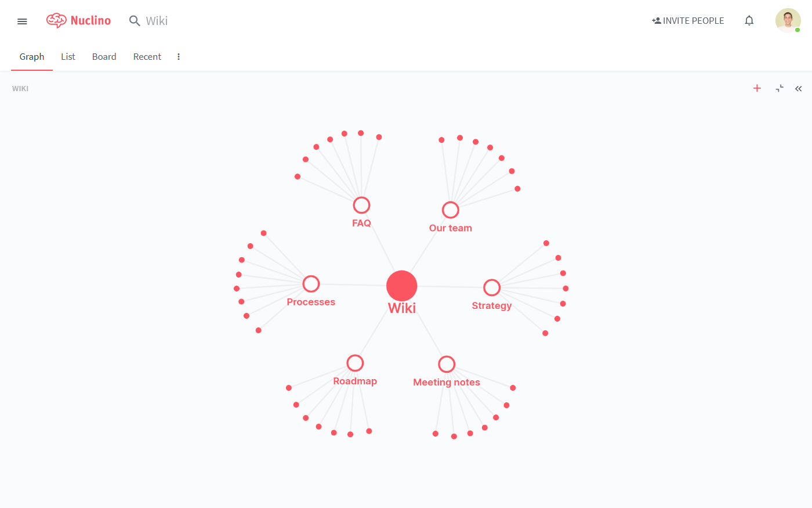812x508 pixels.
Task: Switch to the Graph tab
Action: [32, 57]
